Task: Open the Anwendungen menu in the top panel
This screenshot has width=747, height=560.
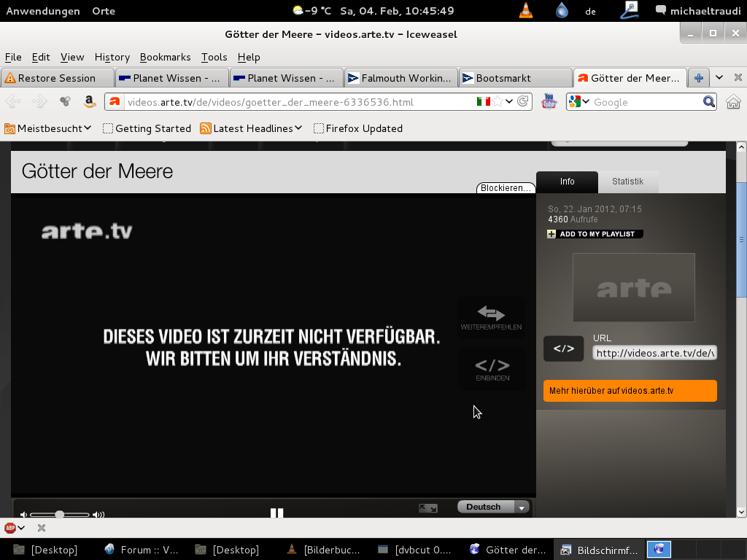Action: 43,10
